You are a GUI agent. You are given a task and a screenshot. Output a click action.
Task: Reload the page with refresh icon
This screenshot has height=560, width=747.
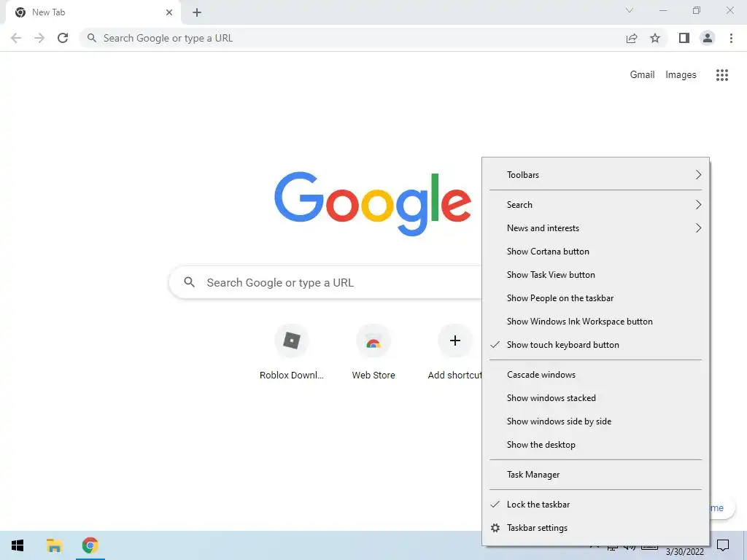pos(63,38)
